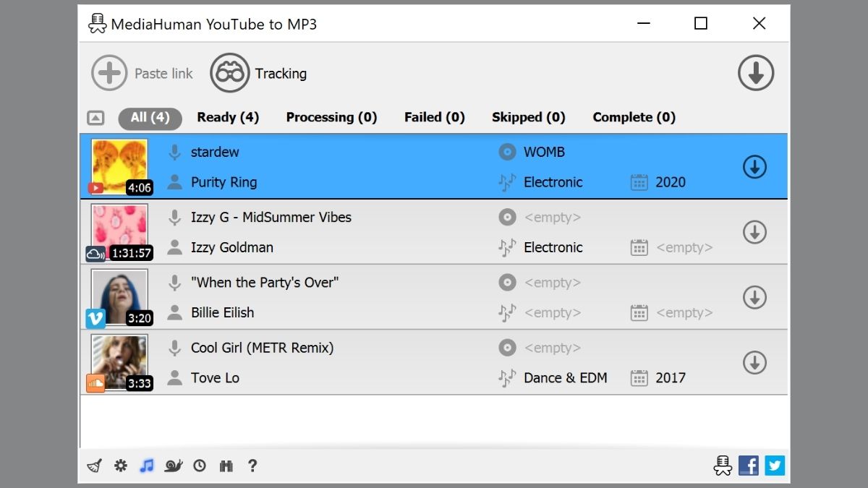
Task: Enable slow download mode with the snail icon
Action: tap(172, 466)
